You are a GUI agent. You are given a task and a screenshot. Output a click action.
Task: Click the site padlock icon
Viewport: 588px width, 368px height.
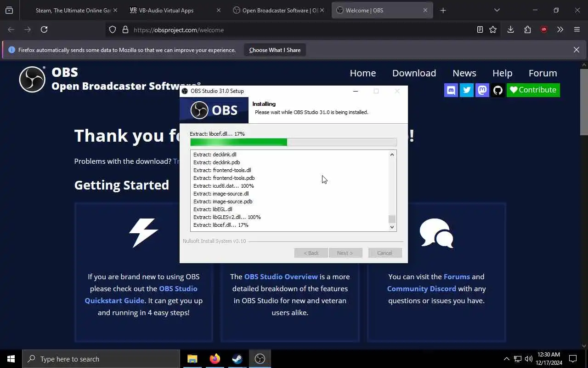click(125, 29)
